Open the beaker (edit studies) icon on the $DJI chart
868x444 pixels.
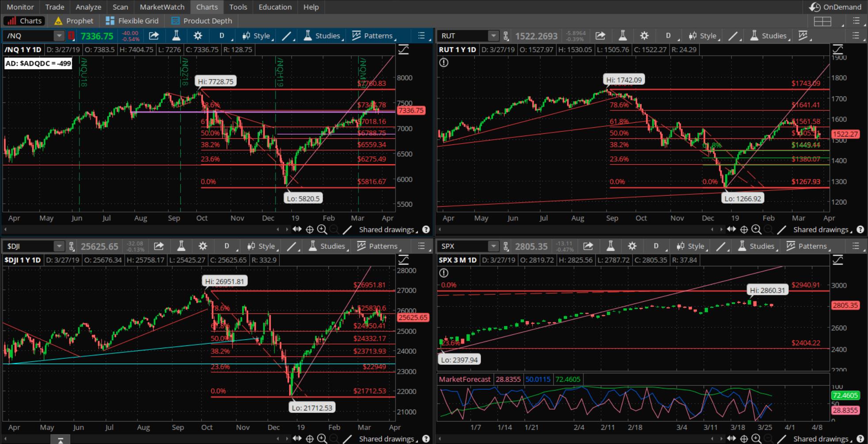[181, 246]
